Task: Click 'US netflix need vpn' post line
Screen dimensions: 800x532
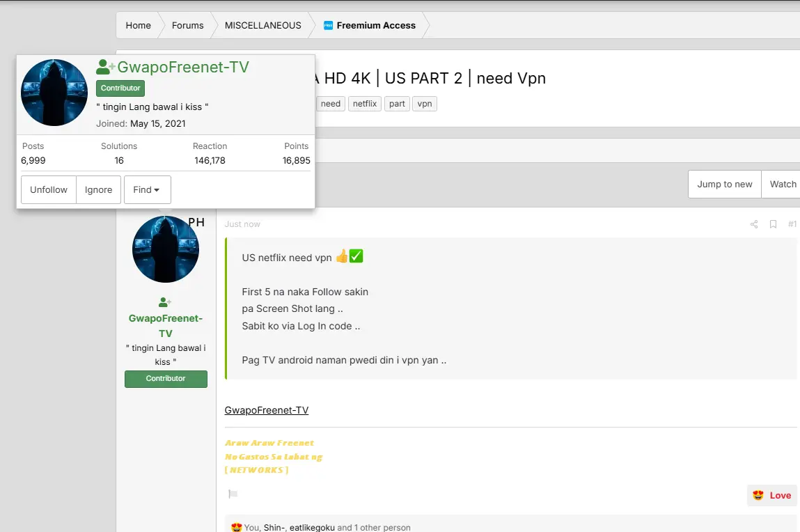Action: click(x=287, y=258)
